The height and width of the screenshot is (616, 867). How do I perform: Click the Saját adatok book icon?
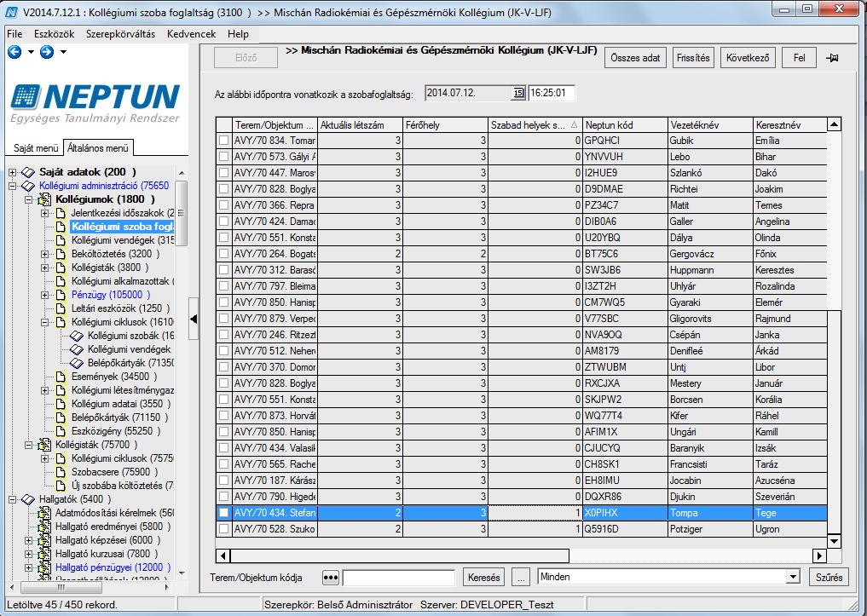[x=27, y=172]
